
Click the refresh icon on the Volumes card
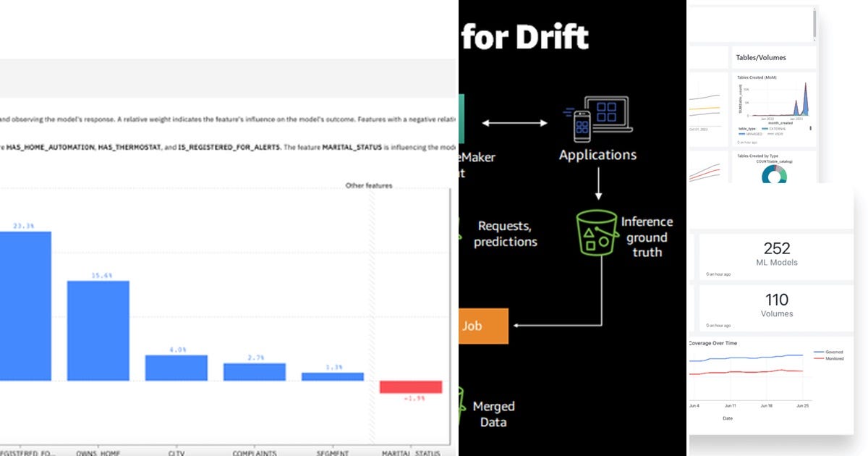[707, 325]
